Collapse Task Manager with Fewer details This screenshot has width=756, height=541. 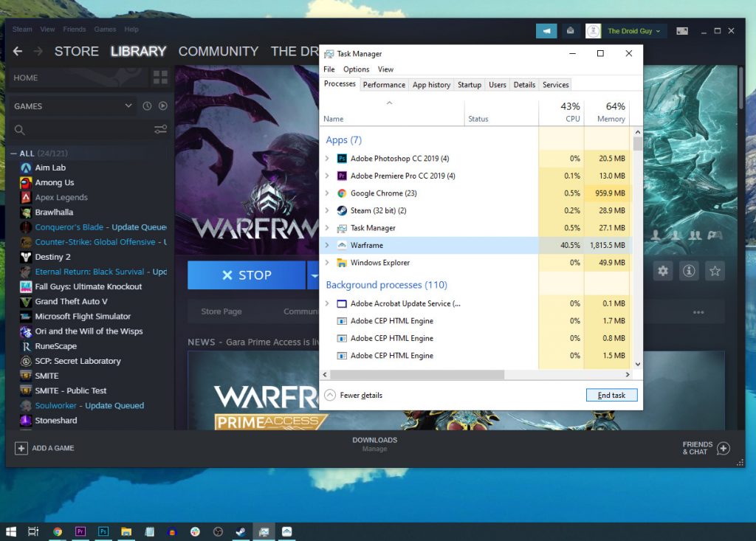coord(354,396)
